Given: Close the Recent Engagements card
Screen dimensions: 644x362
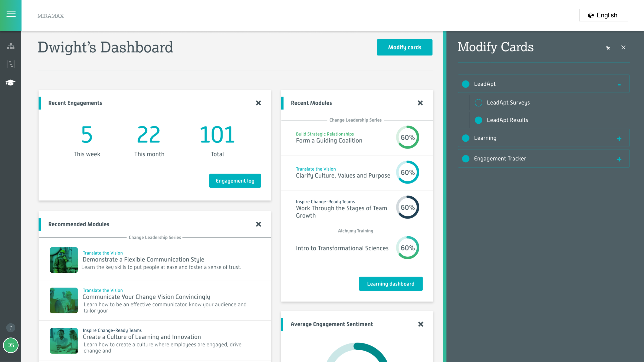Looking at the screenshot, I should point(258,103).
